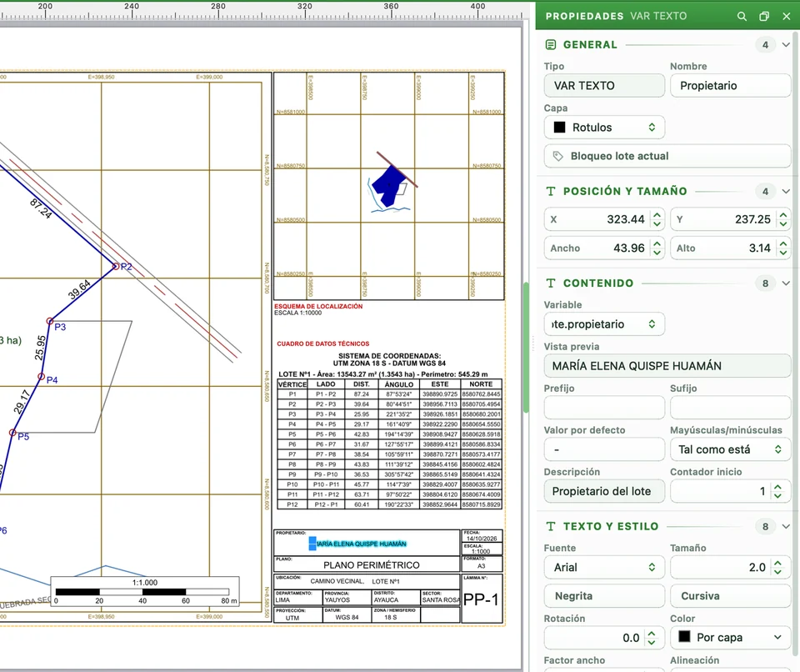Screen dimensions: 800x672
Task: Open the Mayúsculas/minúsculas dropdown
Action: [x=730, y=450]
